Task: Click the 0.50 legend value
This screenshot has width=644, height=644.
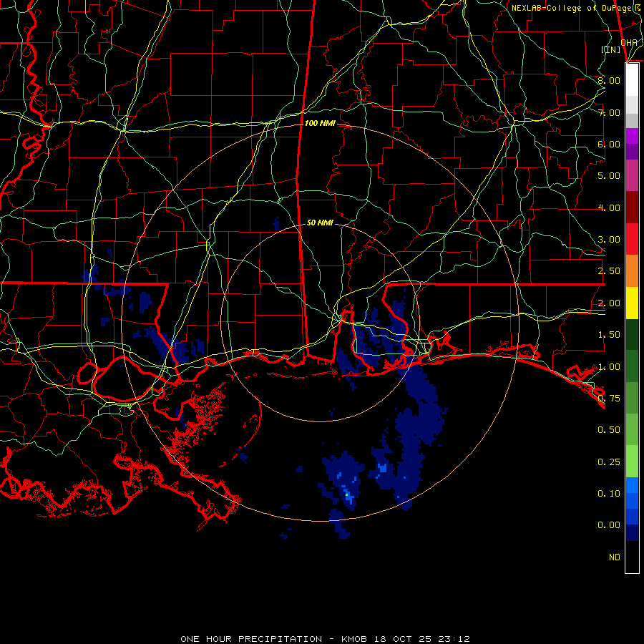Action: click(609, 429)
